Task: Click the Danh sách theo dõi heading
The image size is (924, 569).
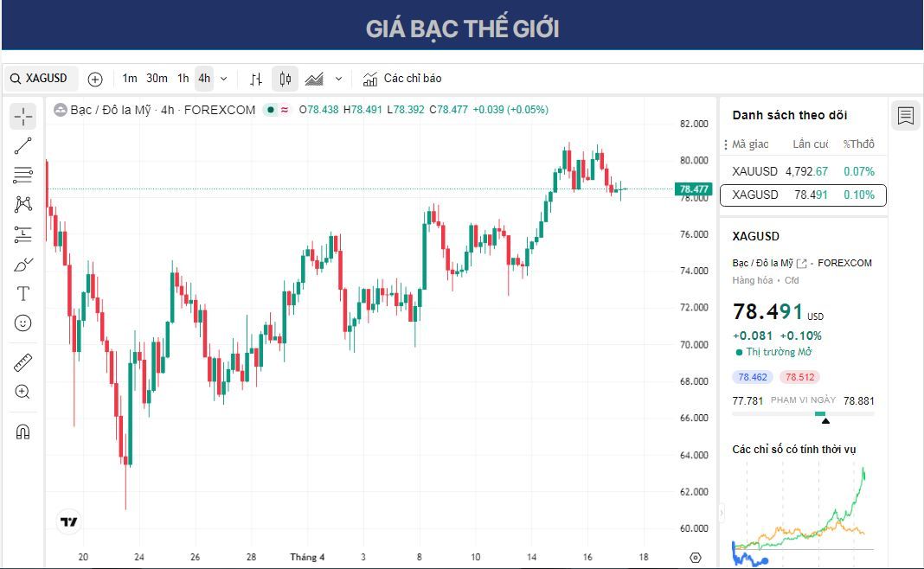Action: (x=790, y=115)
